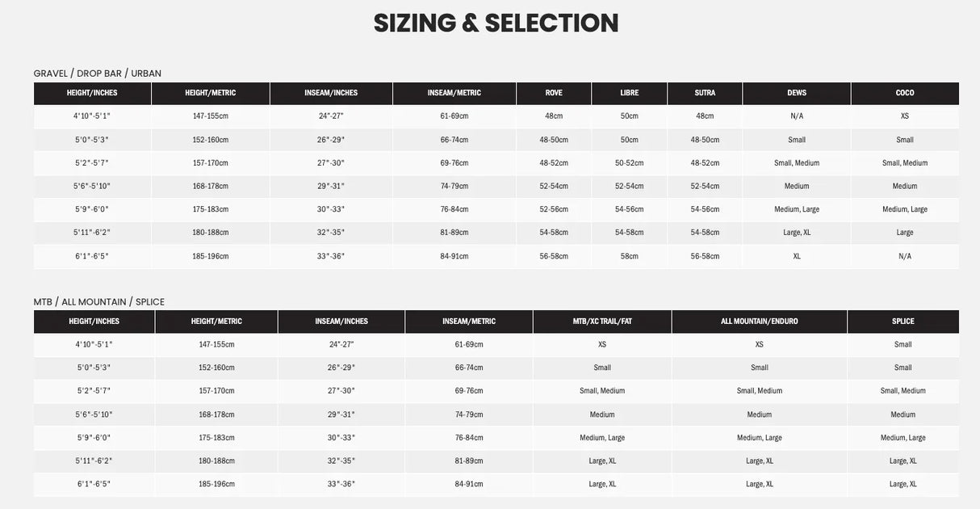The image size is (980, 509).
Task: Click the SPLICE column header
Action: pos(903,322)
